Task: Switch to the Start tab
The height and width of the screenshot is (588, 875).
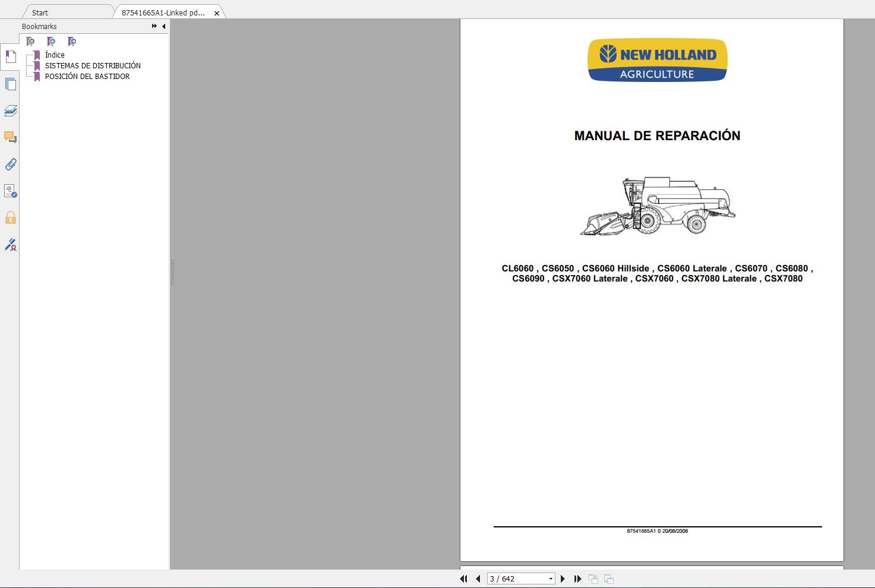Action: pos(40,12)
